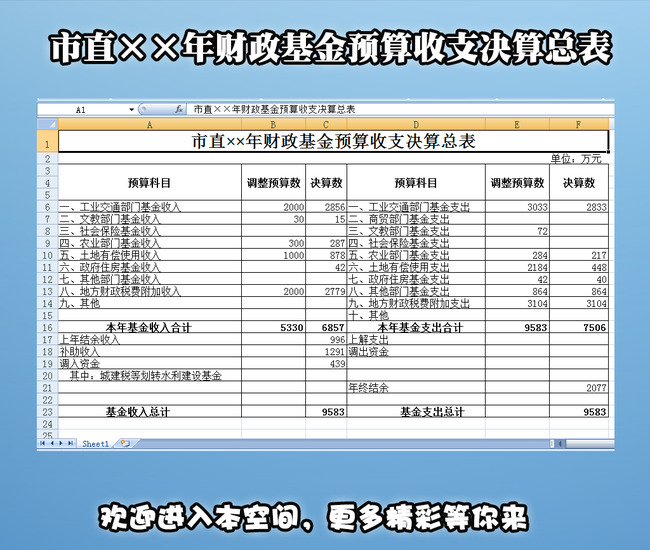
Task: Select column C header
Action: pos(326,124)
